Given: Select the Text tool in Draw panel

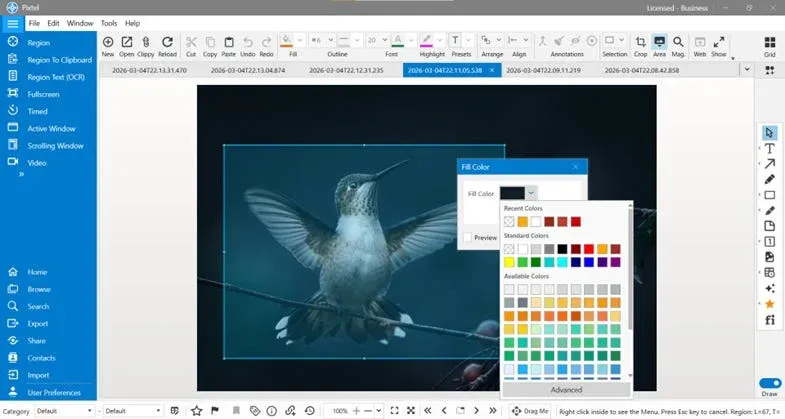Looking at the screenshot, I should pos(769,148).
